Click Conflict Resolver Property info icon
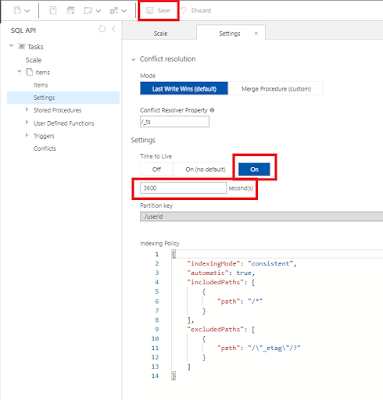Screen dimensions: 383x400 212,110
